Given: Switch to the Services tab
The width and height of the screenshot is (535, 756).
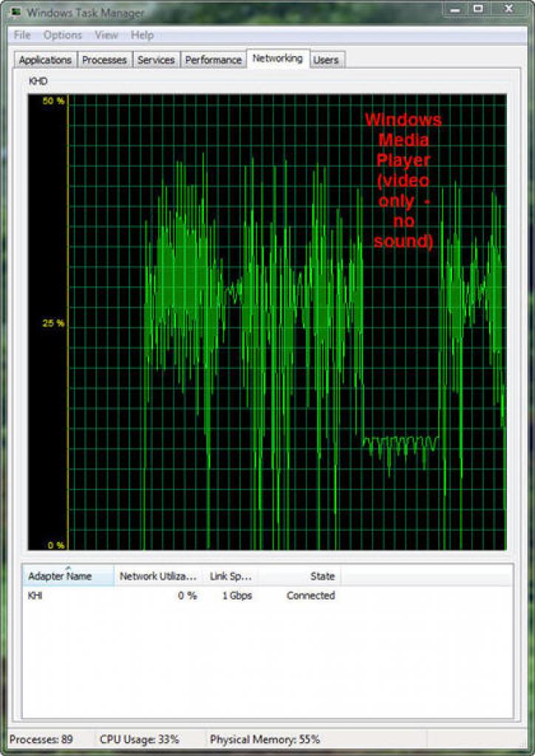Looking at the screenshot, I should click(x=156, y=60).
